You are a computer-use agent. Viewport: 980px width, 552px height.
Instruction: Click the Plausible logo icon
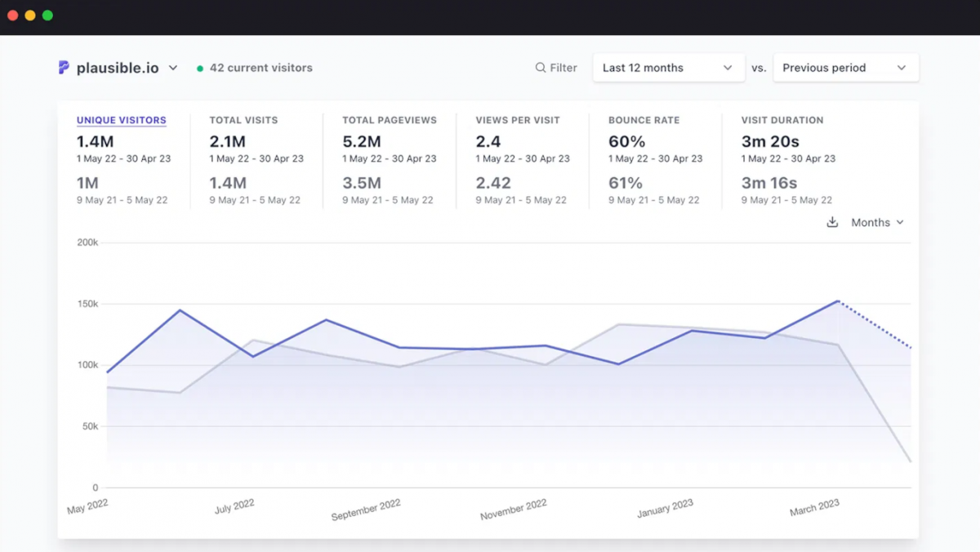click(64, 68)
